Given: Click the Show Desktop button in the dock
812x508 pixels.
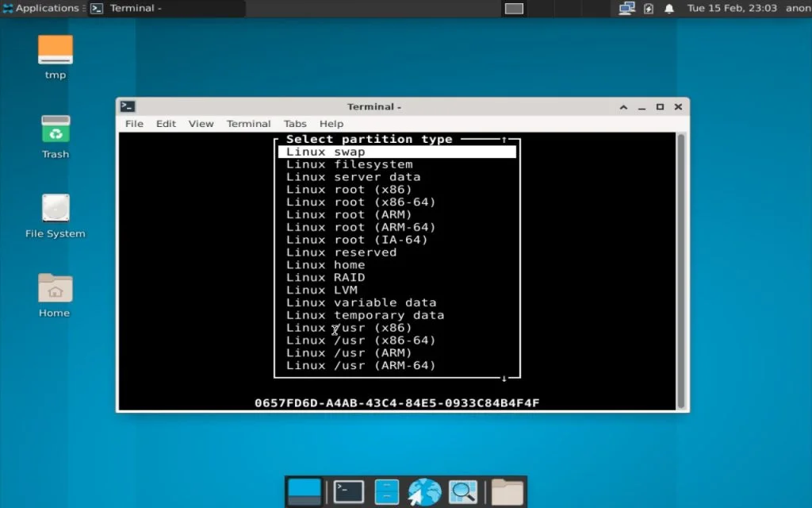Looking at the screenshot, I should tap(305, 491).
